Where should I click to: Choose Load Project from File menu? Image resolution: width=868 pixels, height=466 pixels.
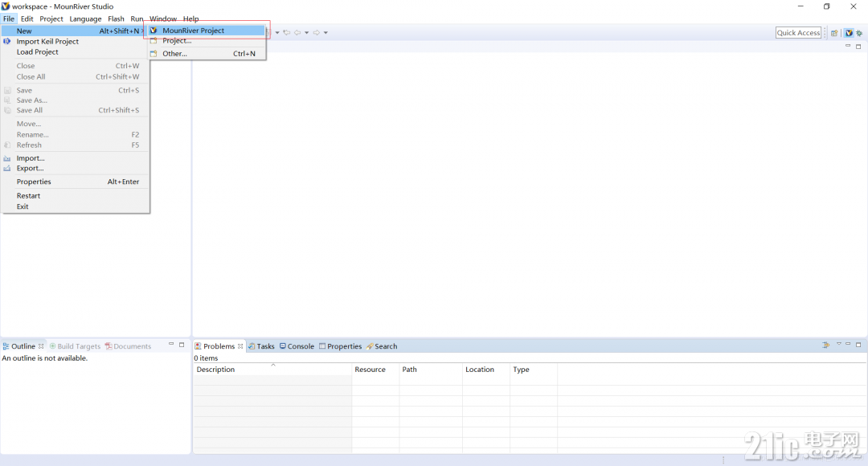click(75, 52)
